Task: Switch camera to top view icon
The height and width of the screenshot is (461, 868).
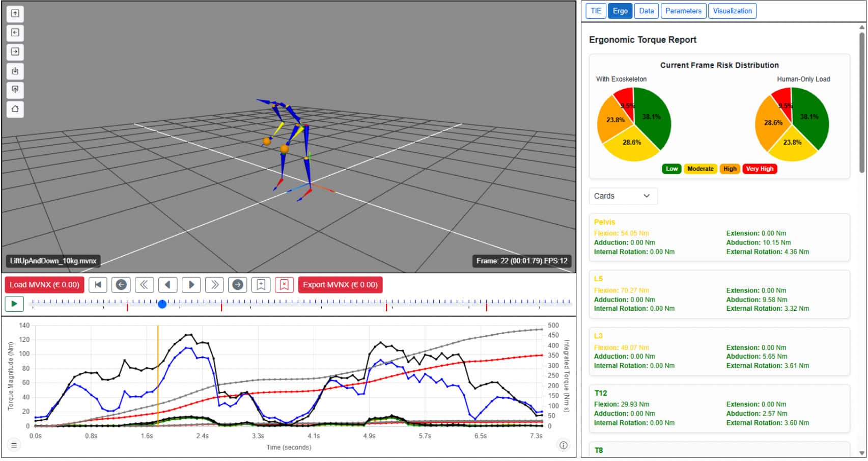Action: tap(15, 14)
